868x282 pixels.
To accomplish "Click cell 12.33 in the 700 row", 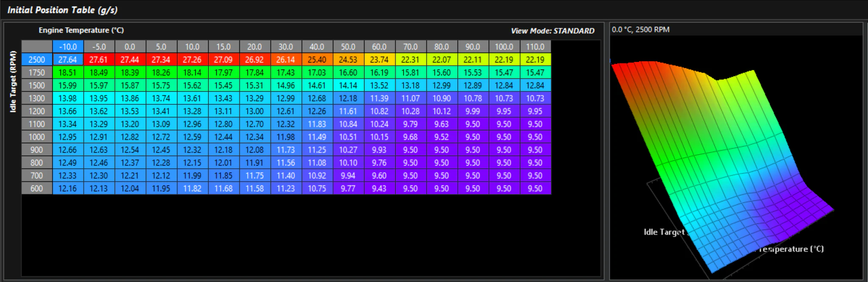I will [x=68, y=176].
